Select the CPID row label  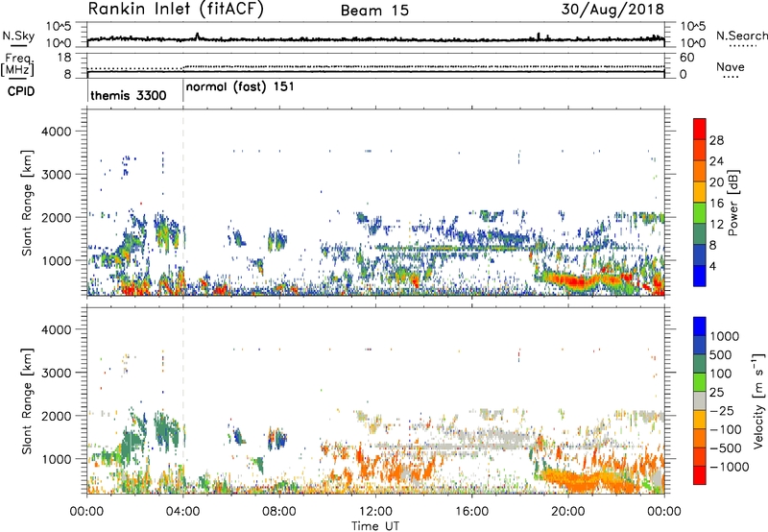21,91
